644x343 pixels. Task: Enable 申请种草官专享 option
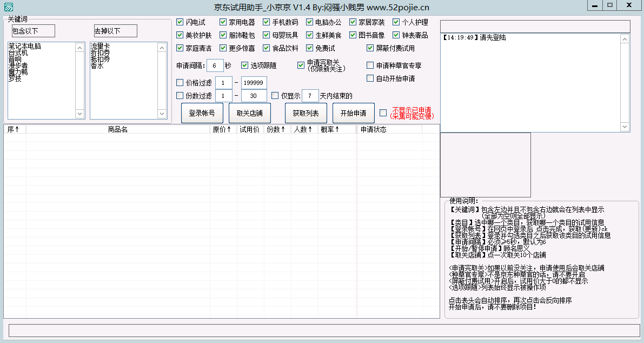(370, 65)
